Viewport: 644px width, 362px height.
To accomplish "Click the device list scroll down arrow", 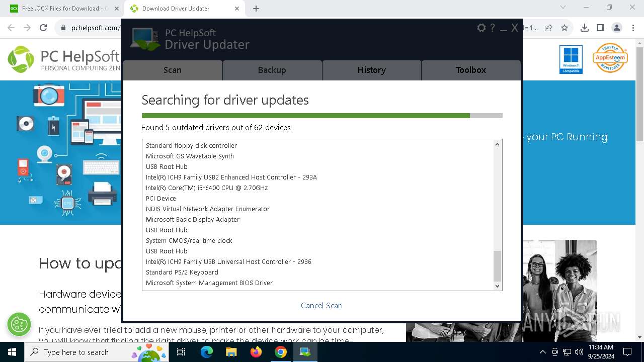I will pos(497,286).
